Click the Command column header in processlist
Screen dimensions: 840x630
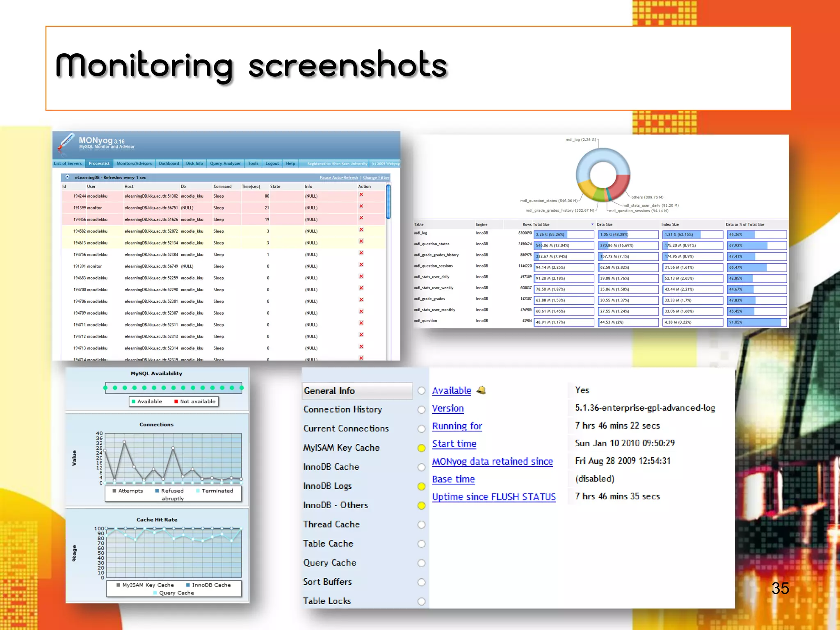[x=222, y=187]
